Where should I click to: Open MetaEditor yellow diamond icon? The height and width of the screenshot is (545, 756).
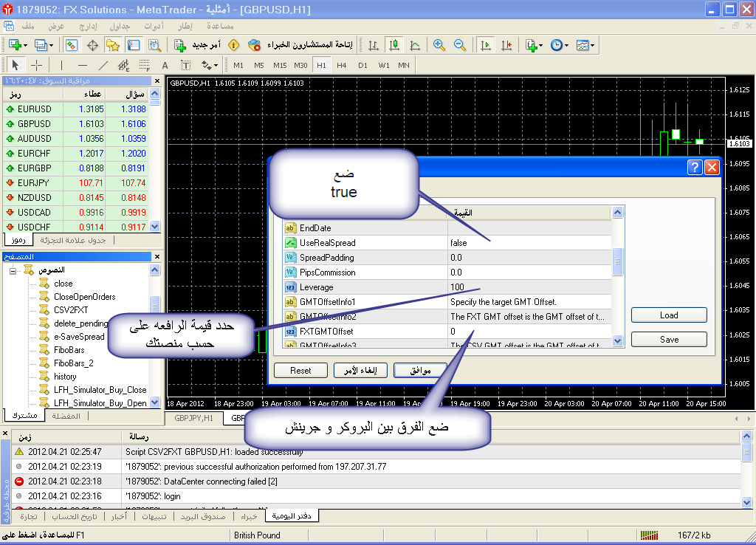[234, 45]
